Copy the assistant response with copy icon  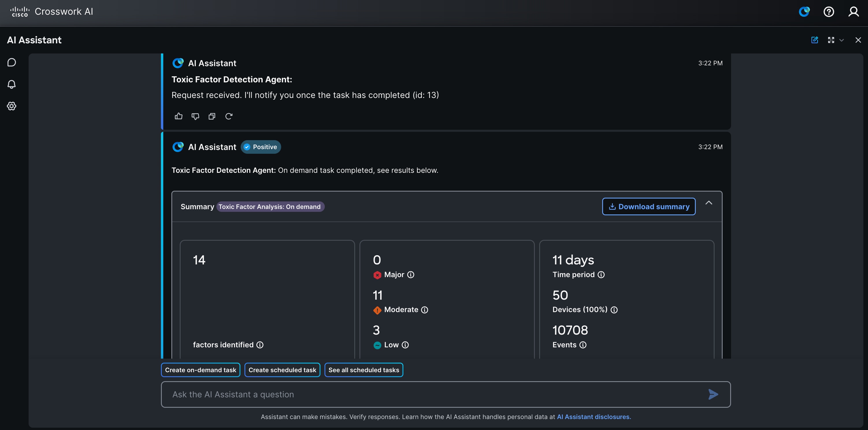(212, 116)
